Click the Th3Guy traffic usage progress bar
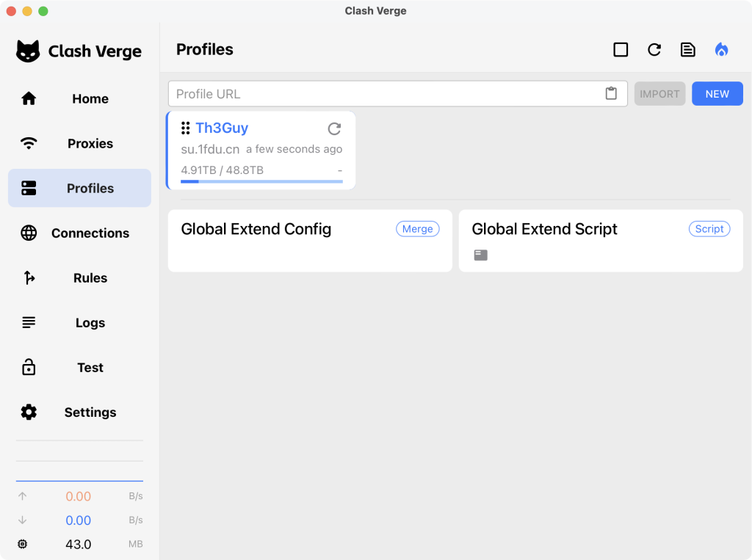Screen dimensions: 752x560 261,181
